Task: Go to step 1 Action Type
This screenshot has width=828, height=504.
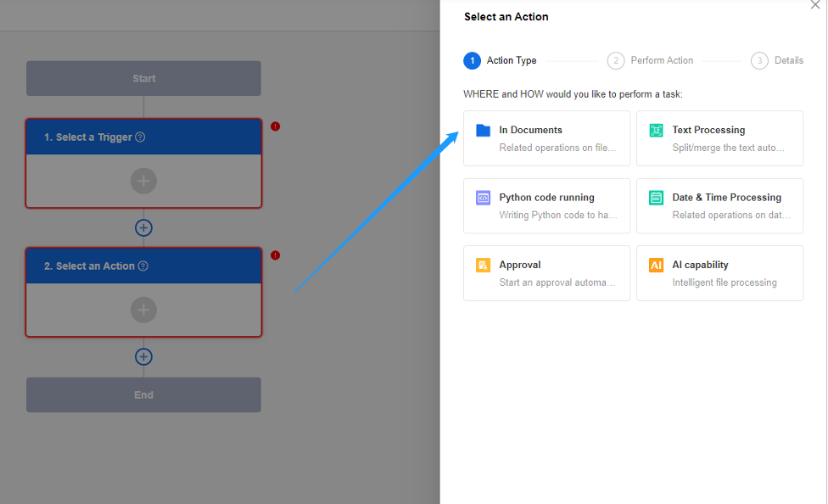Action: click(x=473, y=61)
